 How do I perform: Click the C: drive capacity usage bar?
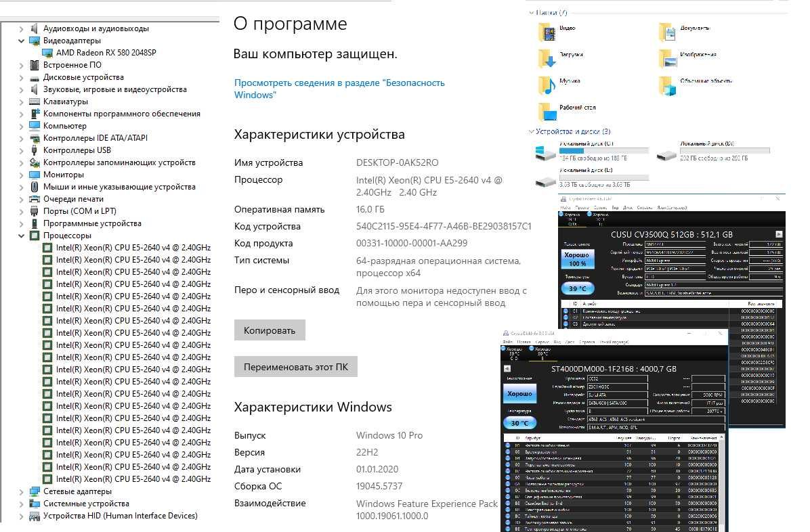pyautogui.click(x=604, y=151)
